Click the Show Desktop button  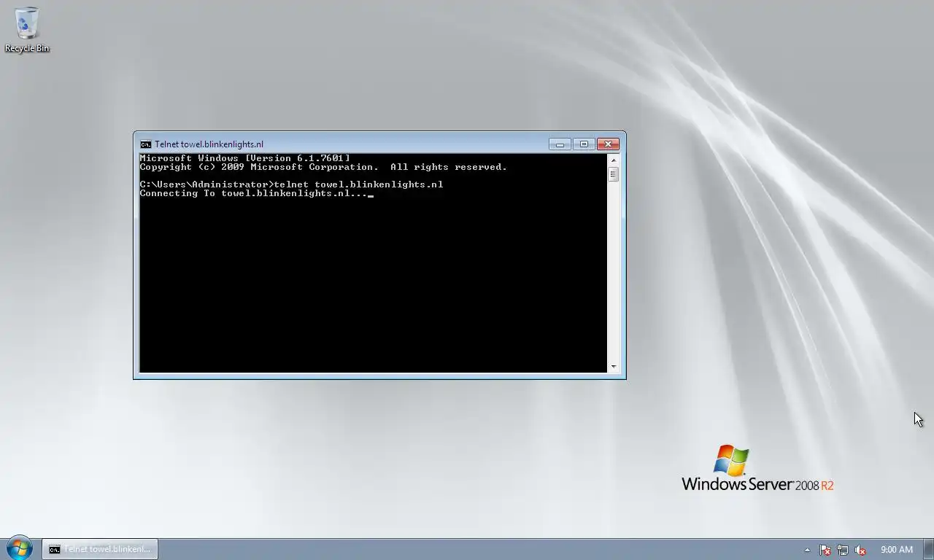click(928, 549)
